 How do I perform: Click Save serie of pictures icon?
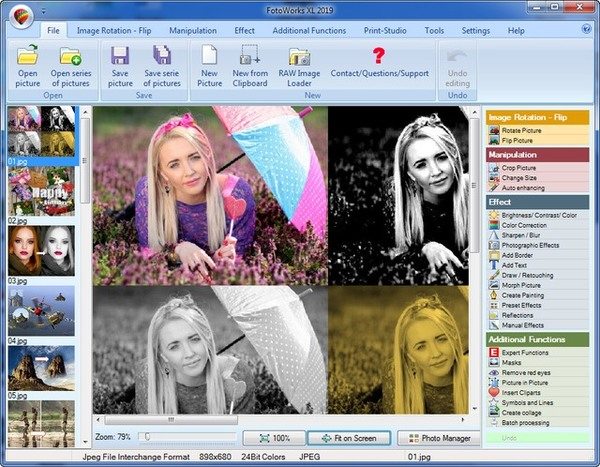pos(162,56)
